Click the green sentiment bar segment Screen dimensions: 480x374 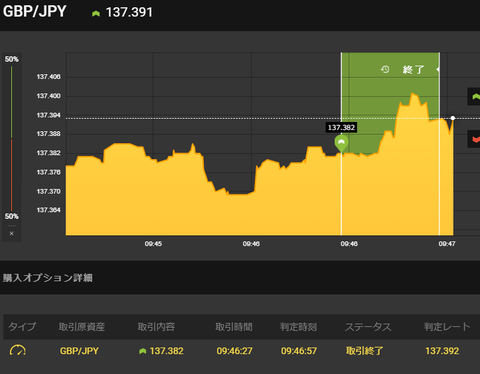(x=12, y=102)
